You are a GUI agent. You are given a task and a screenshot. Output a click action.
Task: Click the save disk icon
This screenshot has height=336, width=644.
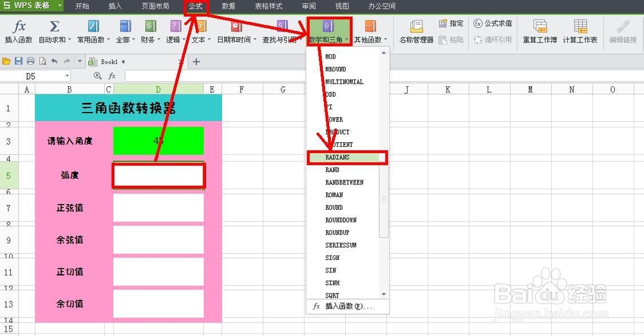19,61
